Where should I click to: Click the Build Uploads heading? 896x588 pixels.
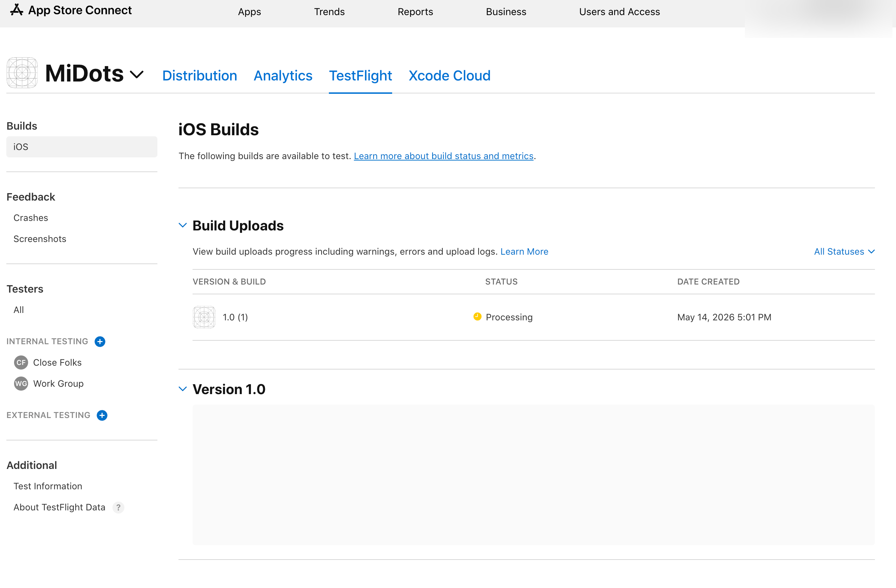click(238, 226)
